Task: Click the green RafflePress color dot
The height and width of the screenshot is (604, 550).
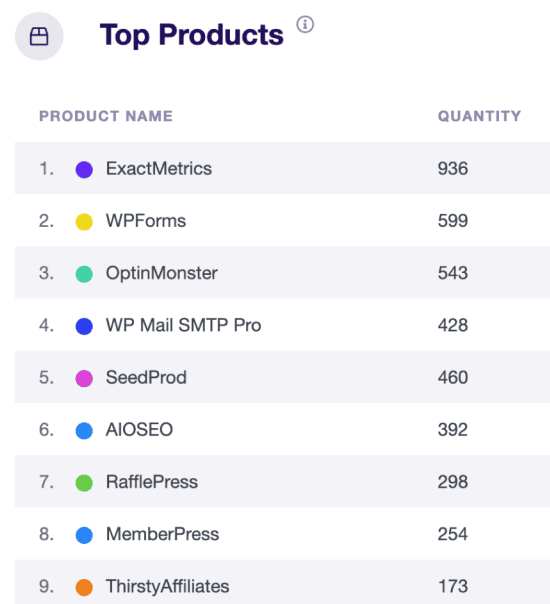Action: point(84,483)
